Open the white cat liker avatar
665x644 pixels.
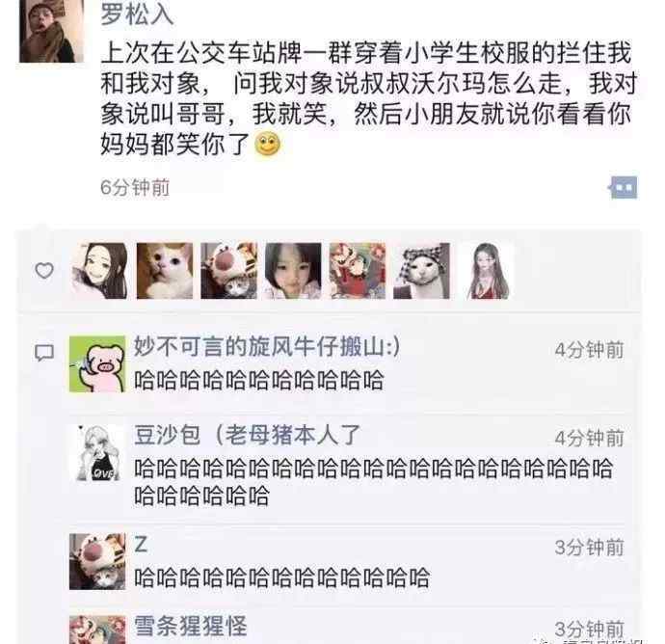coord(165,271)
